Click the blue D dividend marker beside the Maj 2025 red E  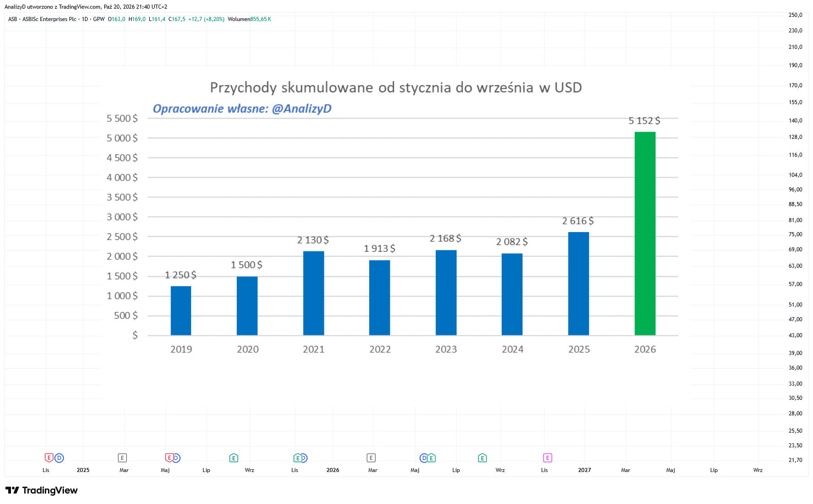177,458
